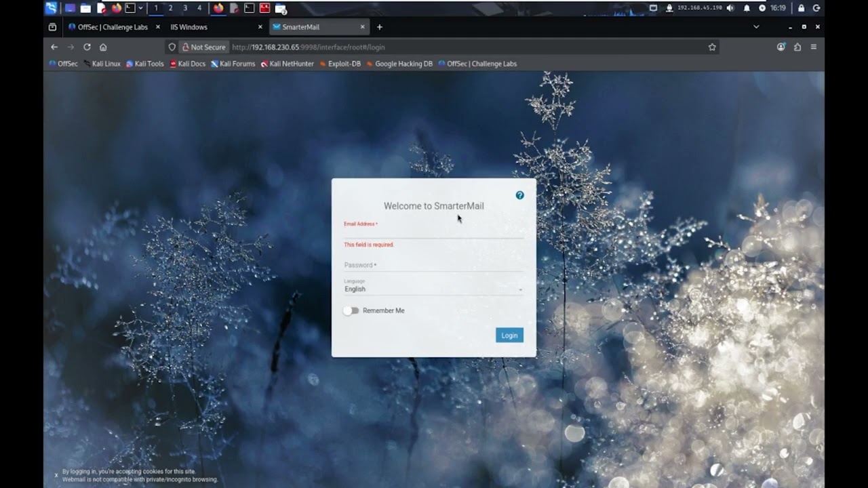Open the Kali applications menu
The width and height of the screenshot is (868, 488).
[51, 8]
